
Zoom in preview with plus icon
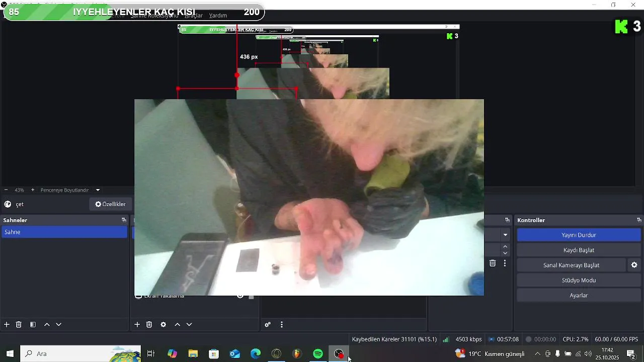(x=33, y=190)
